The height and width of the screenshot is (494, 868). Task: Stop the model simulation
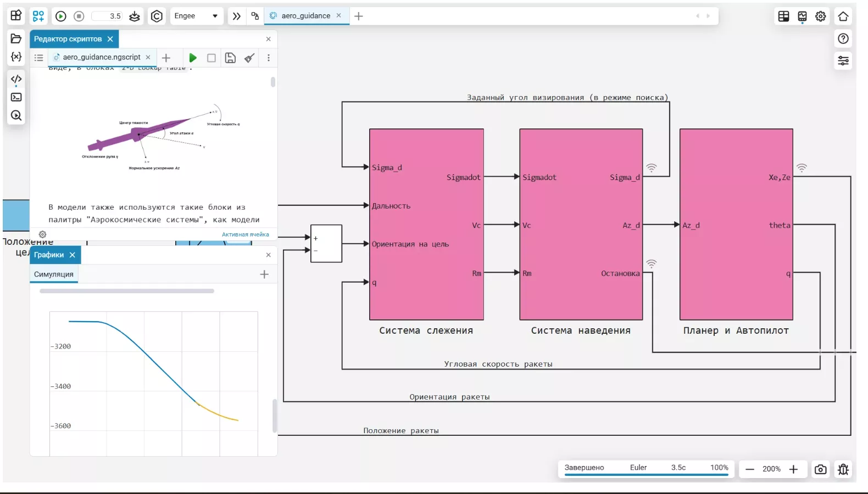[79, 16]
